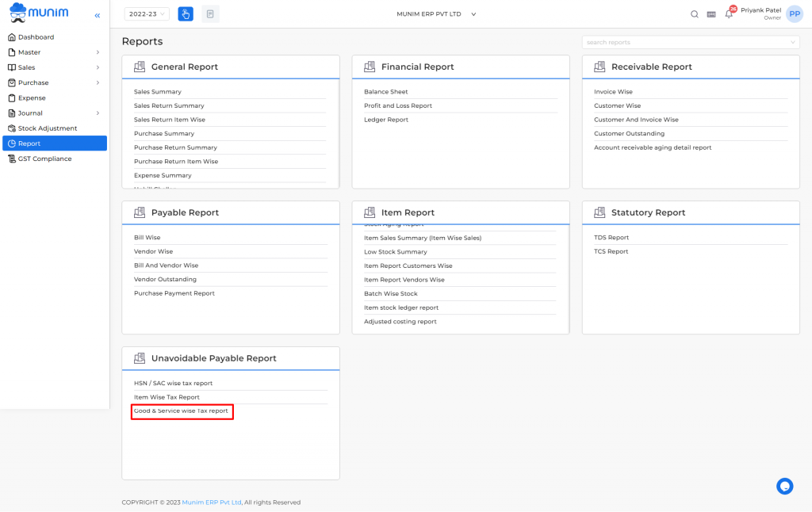Click the Receivable Report header icon
This screenshot has width=812, height=512.
599,67
